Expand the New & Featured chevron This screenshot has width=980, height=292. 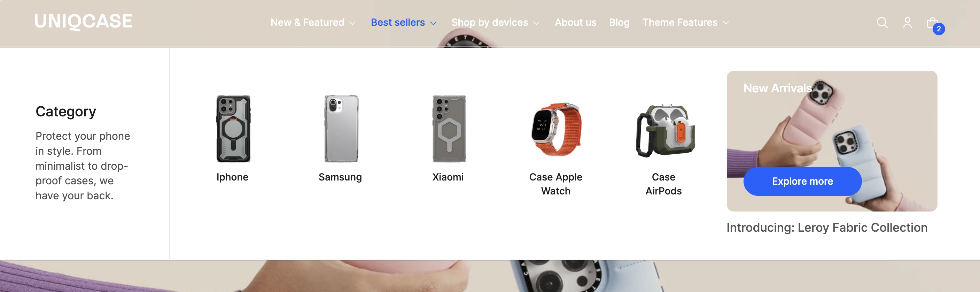click(x=353, y=23)
